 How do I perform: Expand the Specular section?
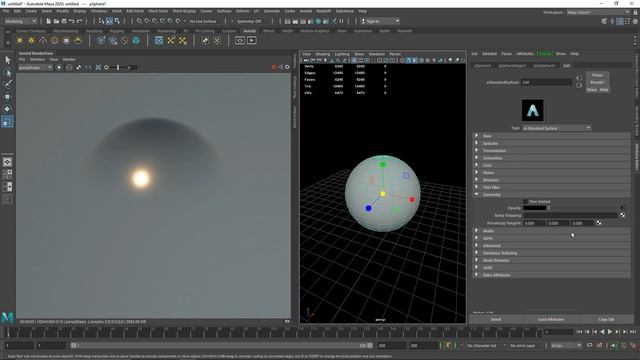tap(552, 143)
